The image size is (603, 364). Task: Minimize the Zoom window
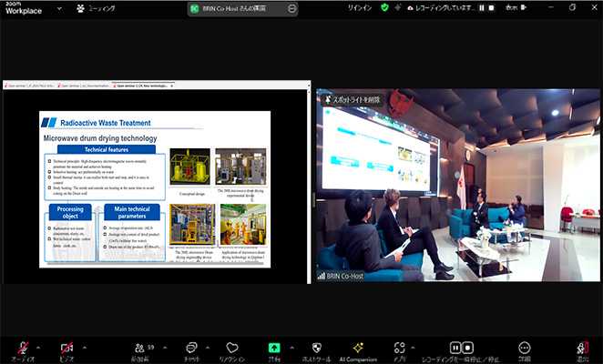(x=551, y=7)
